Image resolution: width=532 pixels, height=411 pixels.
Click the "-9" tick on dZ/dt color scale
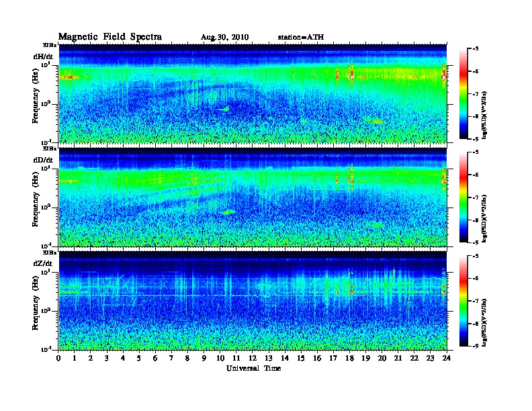coord(476,346)
